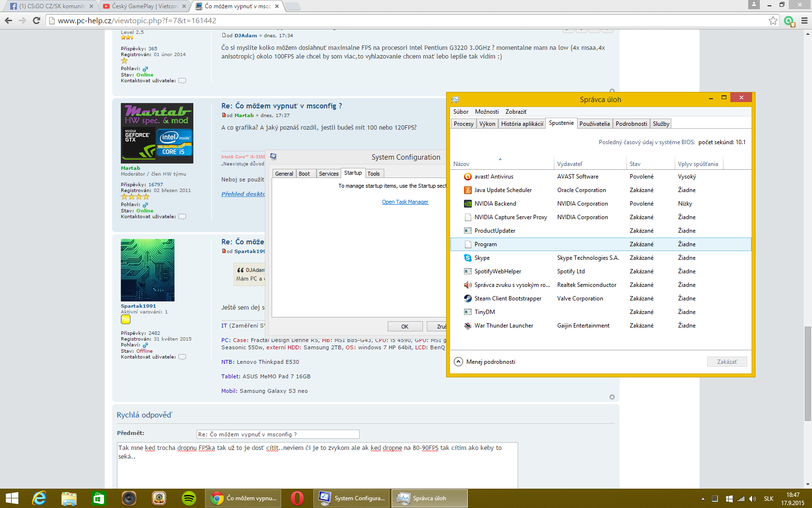The image size is (812, 508).
Task: Click the NVIDIA Backend entry icon
Action: coord(467,204)
